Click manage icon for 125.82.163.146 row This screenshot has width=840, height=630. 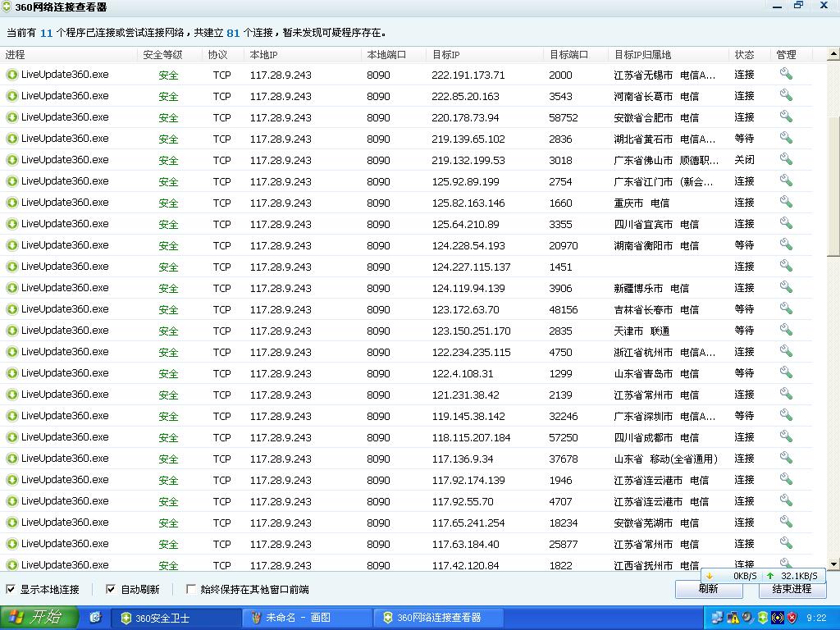(x=786, y=202)
